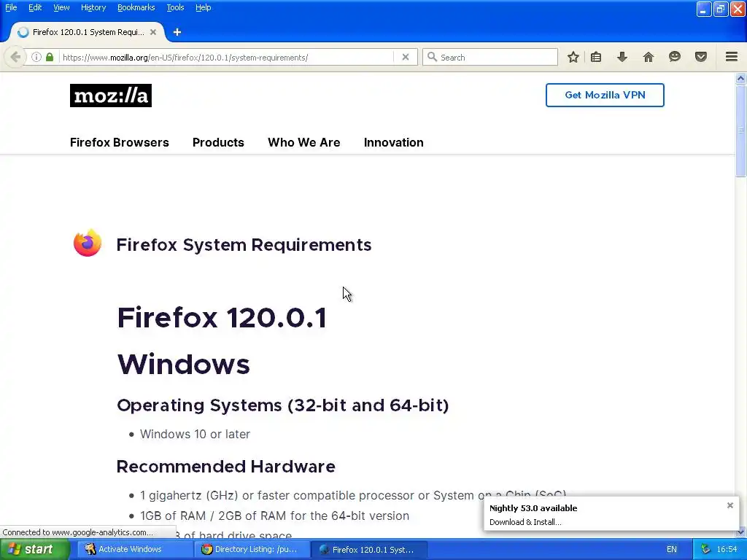Expand Innovation navigation menu
The width and height of the screenshot is (747, 560).
click(393, 142)
